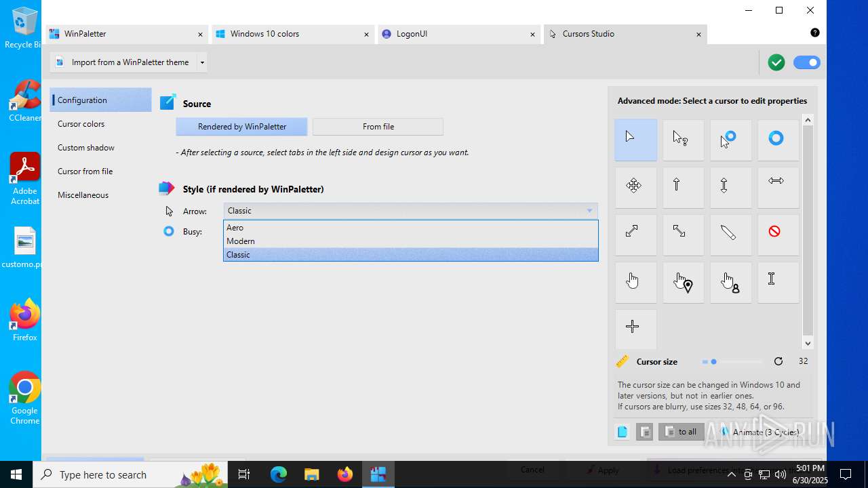The width and height of the screenshot is (868, 488).
Task: Click the Windows Start button
Action: tap(16, 474)
